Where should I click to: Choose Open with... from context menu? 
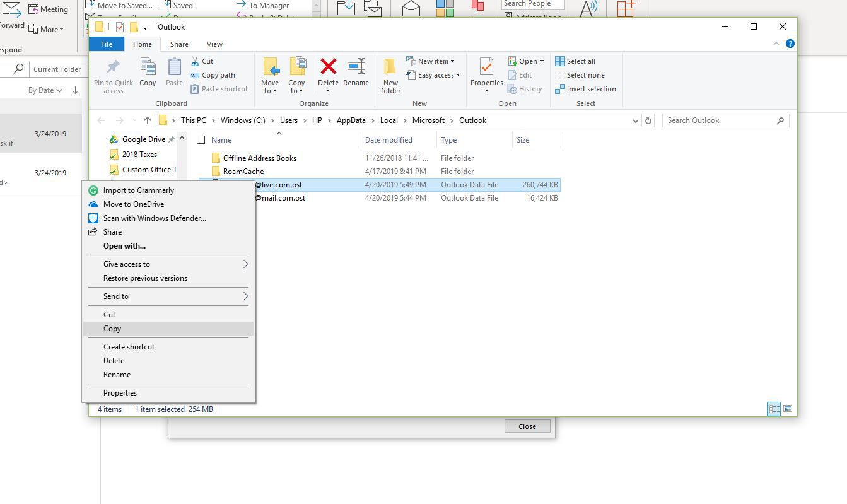tap(168, 246)
